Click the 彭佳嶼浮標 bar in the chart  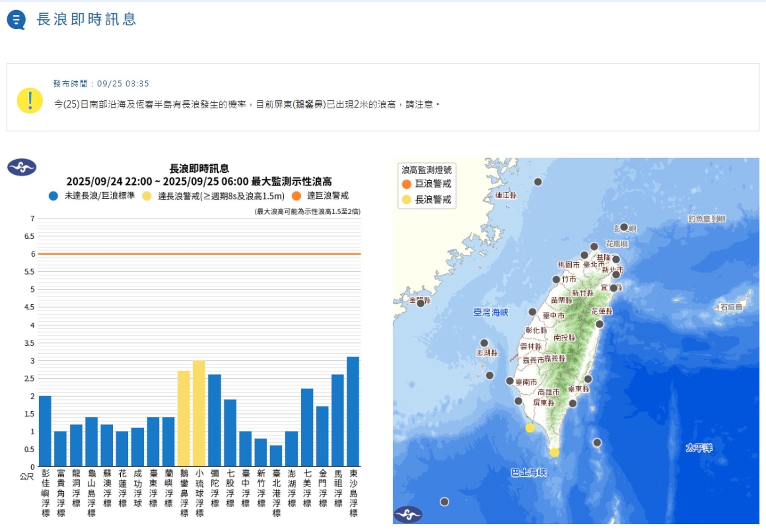point(45,431)
